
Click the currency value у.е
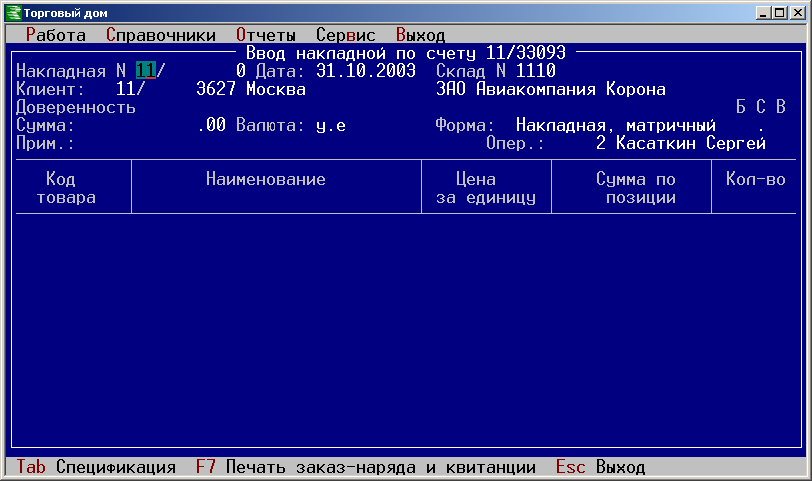pos(331,125)
